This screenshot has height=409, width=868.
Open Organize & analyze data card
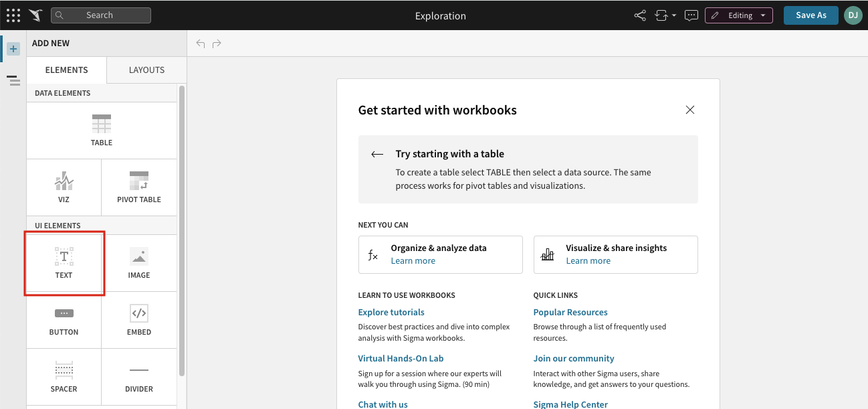440,254
